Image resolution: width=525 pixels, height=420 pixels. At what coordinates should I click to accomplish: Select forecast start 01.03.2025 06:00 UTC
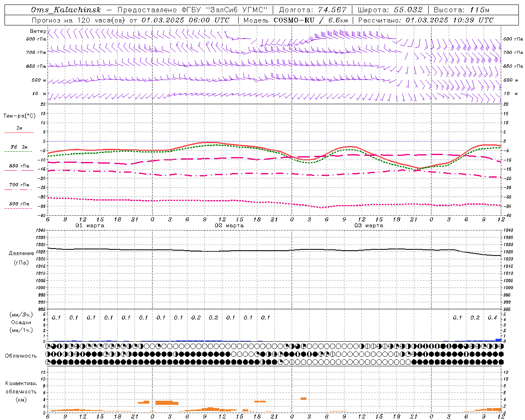[185, 20]
